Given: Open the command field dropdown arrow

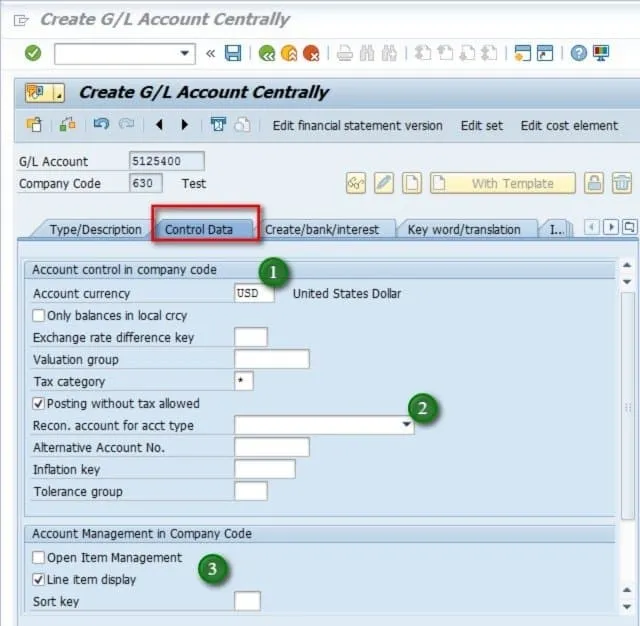Looking at the screenshot, I should point(185,53).
